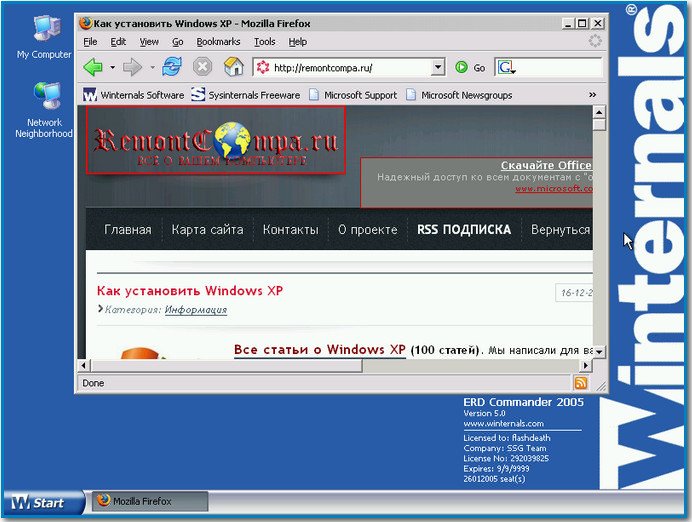
Task: Click the Sysinternals Freeware bookmark icon
Action: (x=198, y=94)
